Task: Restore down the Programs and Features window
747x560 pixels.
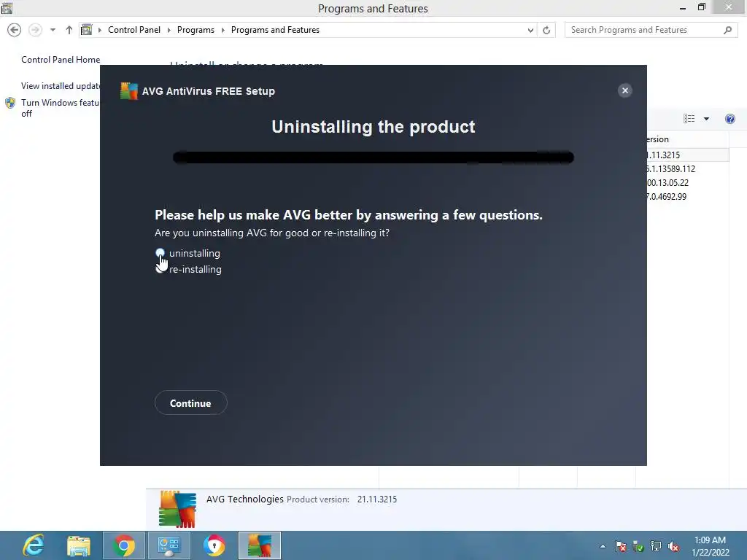Action: point(702,7)
